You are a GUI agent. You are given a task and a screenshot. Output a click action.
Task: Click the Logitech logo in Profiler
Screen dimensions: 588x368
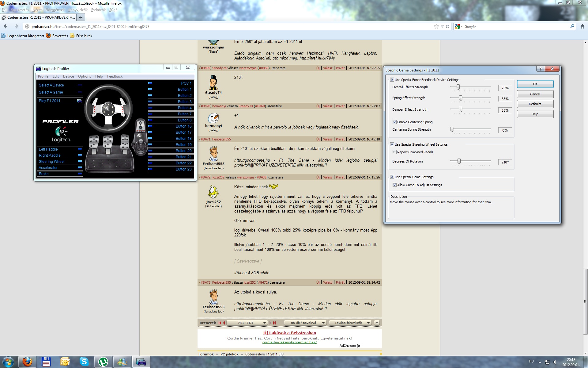[x=61, y=135]
